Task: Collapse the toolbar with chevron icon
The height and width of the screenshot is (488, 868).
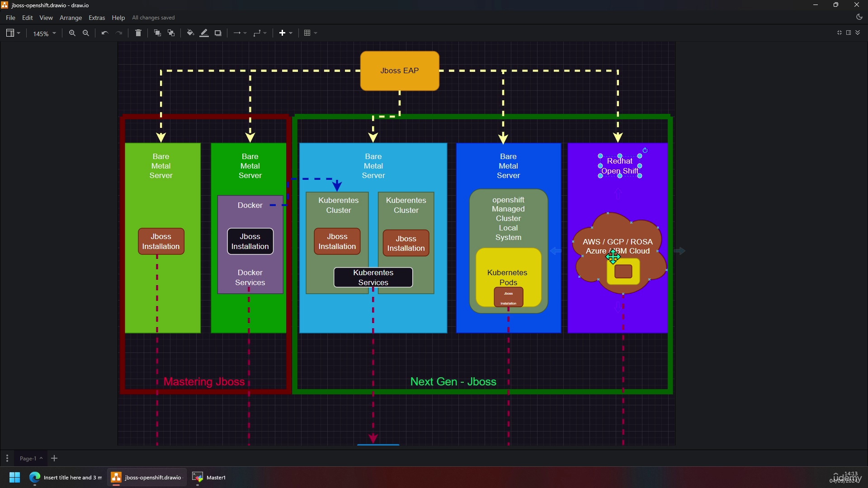Action: (858, 33)
